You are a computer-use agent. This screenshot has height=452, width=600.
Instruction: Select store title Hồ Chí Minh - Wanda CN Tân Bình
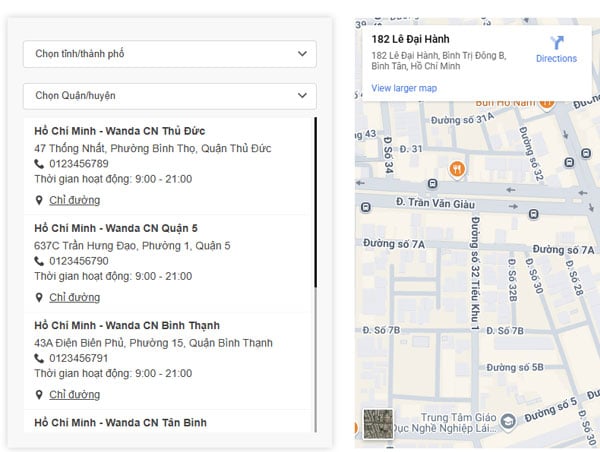[121, 423]
